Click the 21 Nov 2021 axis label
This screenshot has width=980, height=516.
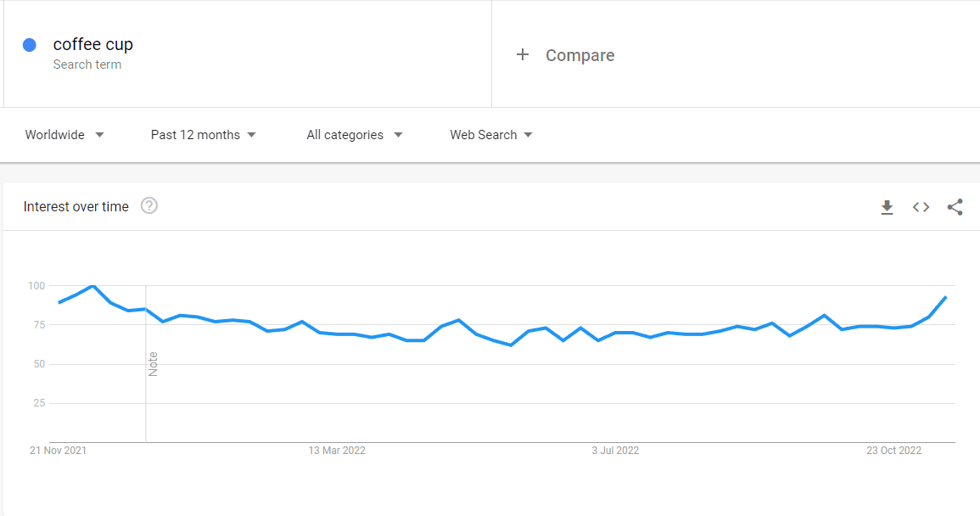pyautogui.click(x=59, y=451)
